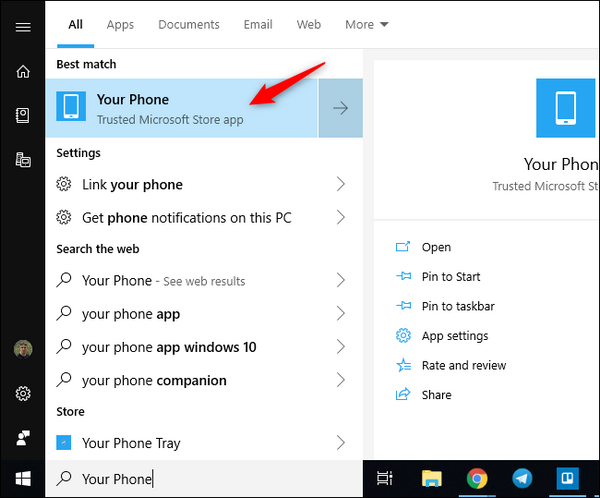Screen dimensions: 600x498
Task: Open Telegram from the taskbar
Action: (x=522, y=479)
